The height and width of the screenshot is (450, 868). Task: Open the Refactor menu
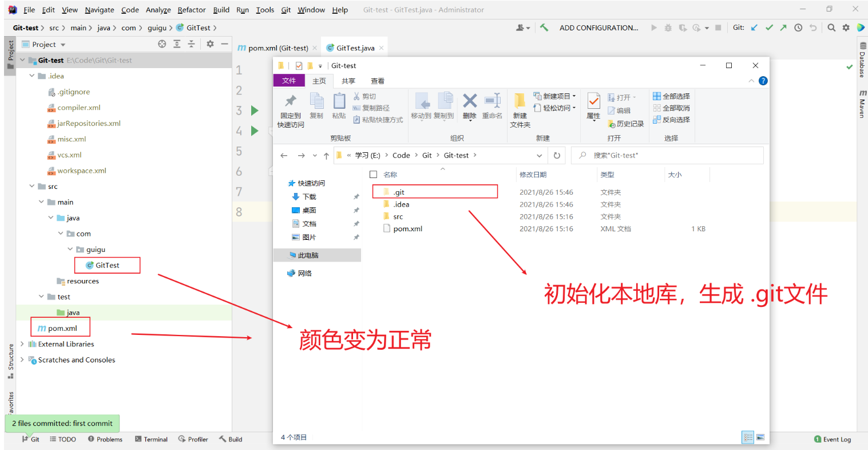[192, 10]
